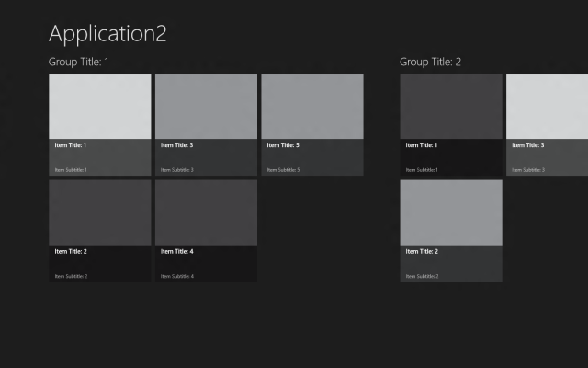Image resolution: width=588 pixels, height=368 pixels.
Task: Click 'Item Subtitle: 4' text
Action: [x=177, y=276]
